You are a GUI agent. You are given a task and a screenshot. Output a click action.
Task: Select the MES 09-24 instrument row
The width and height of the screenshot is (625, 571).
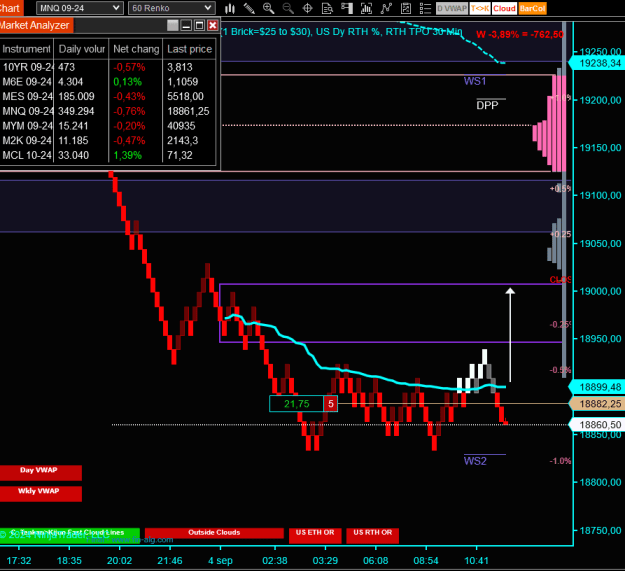click(108, 96)
